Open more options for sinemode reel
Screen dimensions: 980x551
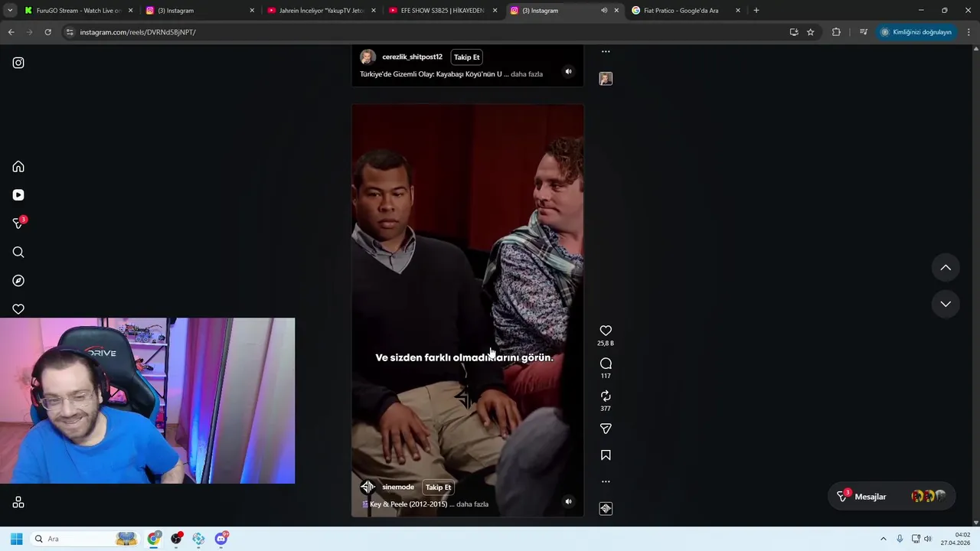pos(606,481)
